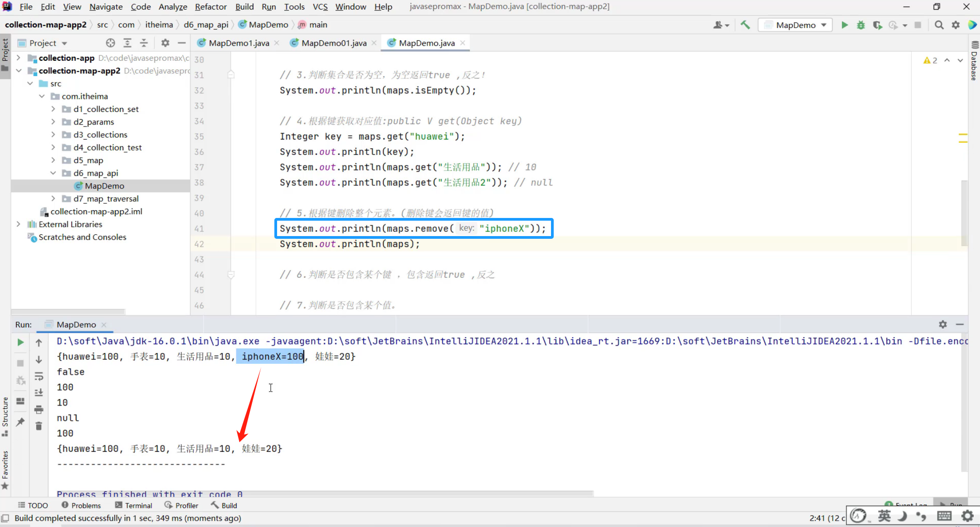Viewport: 980px width, 527px height.
Task: Click the green Run button in toolbar
Action: point(844,25)
